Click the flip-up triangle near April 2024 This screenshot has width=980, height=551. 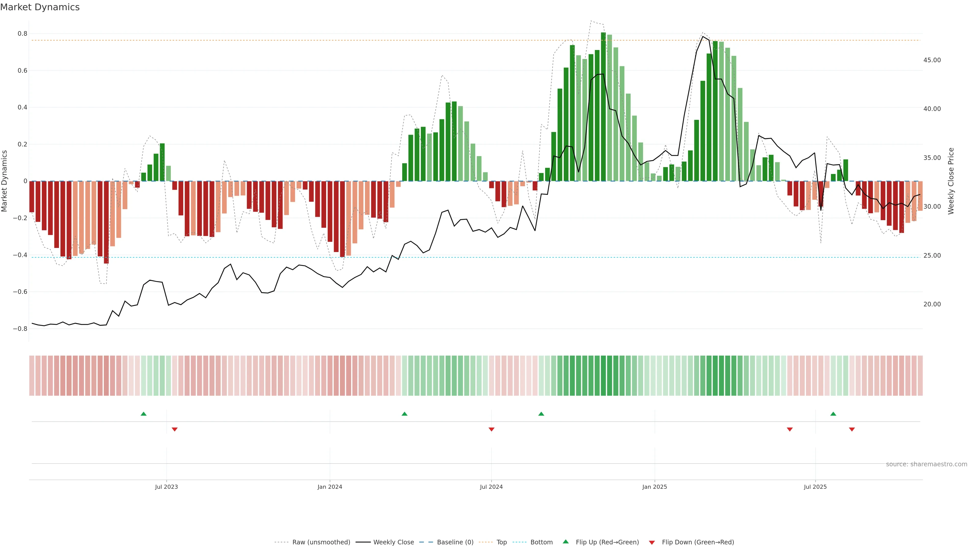click(405, 414)
